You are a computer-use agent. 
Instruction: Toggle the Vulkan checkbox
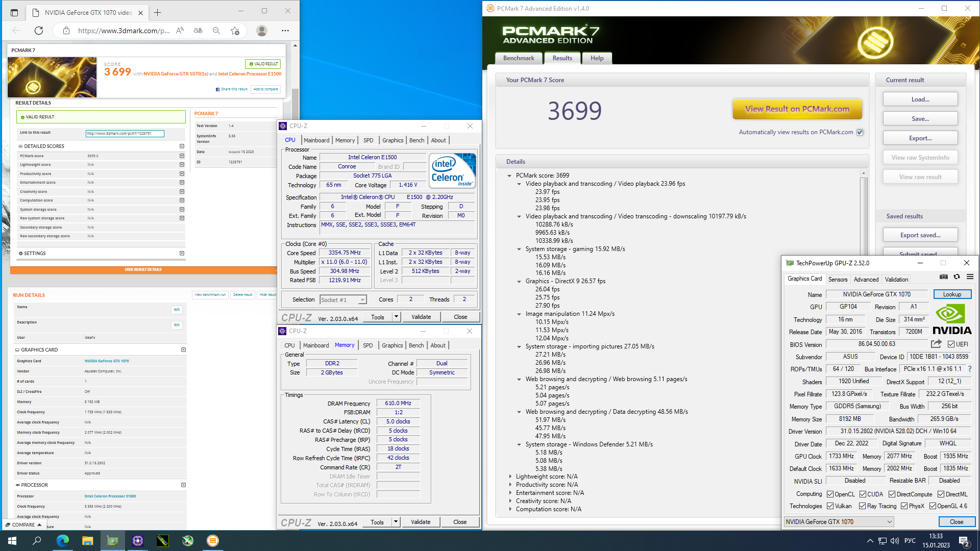click(830, 506)
